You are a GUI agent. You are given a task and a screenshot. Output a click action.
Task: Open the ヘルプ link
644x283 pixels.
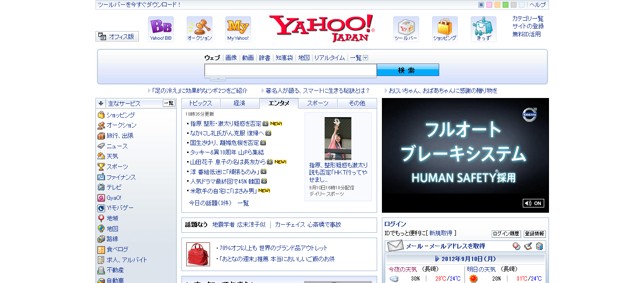[x=538, y=5]
